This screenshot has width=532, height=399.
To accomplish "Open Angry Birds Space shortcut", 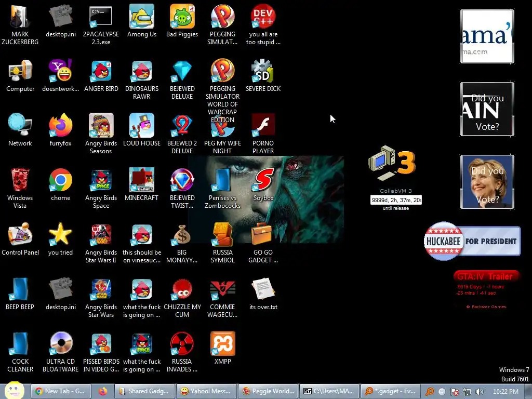I will tap(101, 188).
